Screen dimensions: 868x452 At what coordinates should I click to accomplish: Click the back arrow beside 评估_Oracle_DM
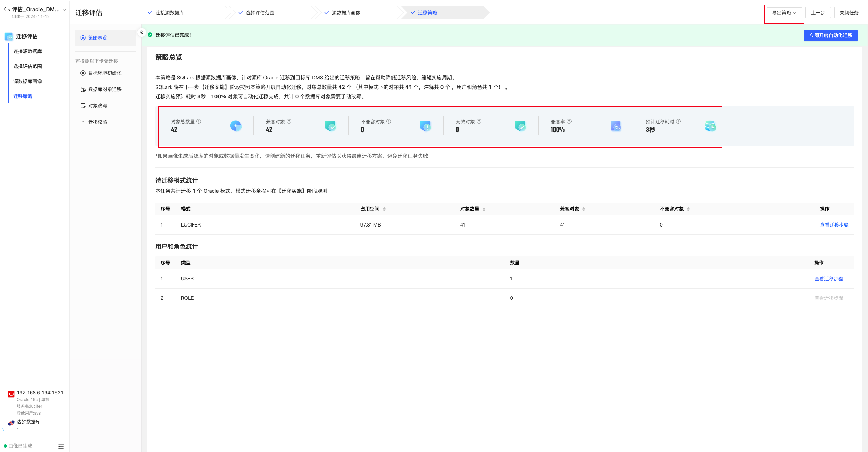[x=6, y=9]
